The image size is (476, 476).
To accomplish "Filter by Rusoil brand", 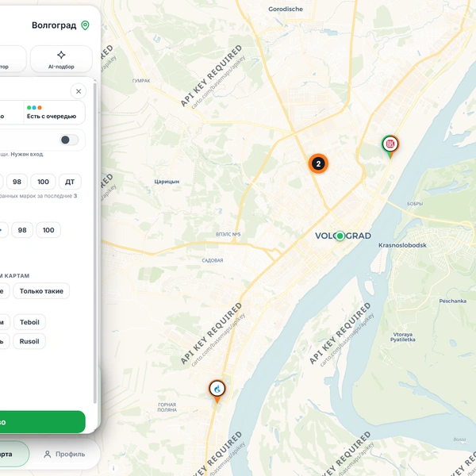I will click(29, 341).
